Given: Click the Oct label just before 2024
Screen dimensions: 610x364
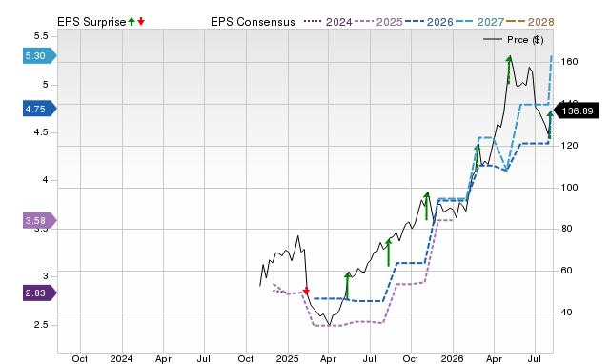Looking at the screenshot, I should click(80, 358).
